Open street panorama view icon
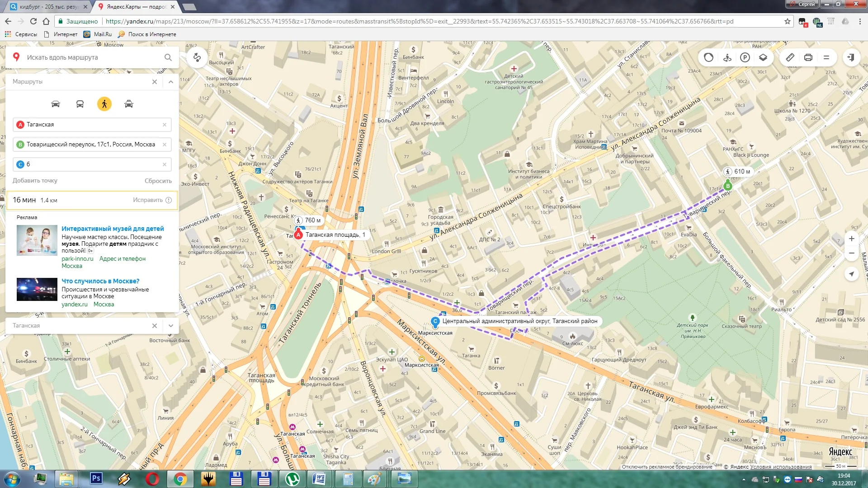This screenshot has width=868, height=488. tap(727, 57)
